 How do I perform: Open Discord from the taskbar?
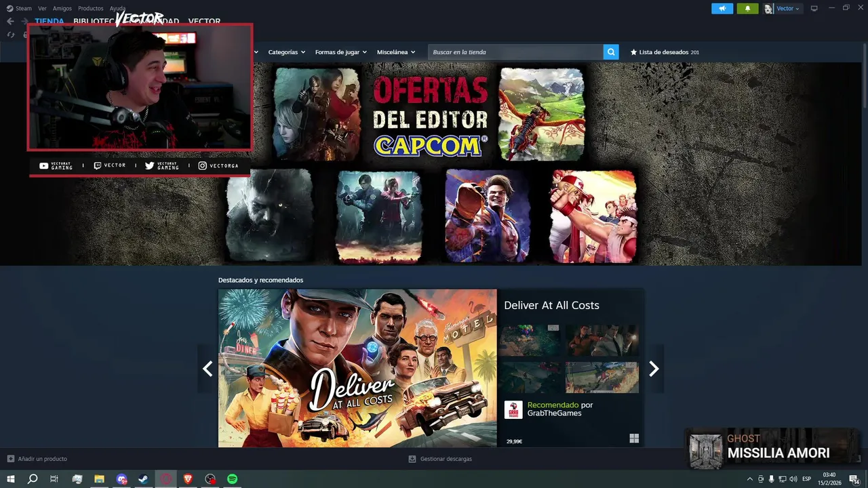pyautogui.click(x=121, y=479)
